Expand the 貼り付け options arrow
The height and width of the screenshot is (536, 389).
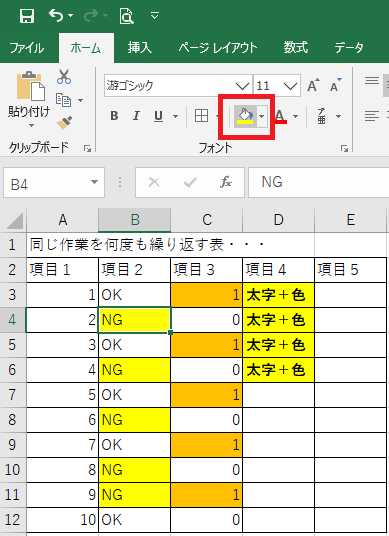click(31, 125)
